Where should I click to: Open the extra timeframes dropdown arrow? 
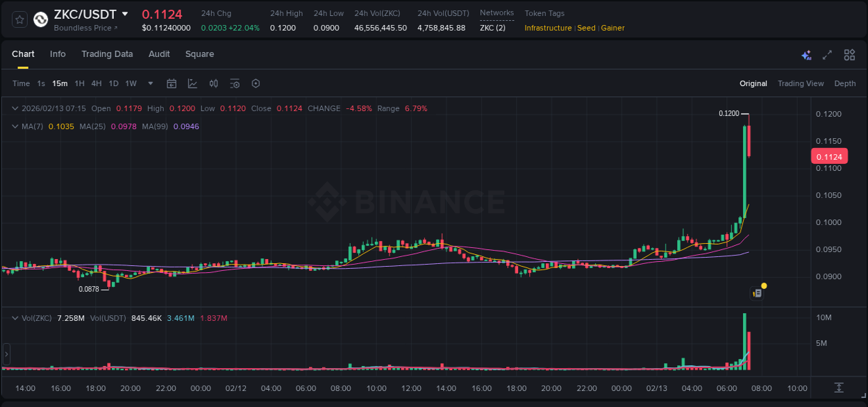click(x=150, y=83)
